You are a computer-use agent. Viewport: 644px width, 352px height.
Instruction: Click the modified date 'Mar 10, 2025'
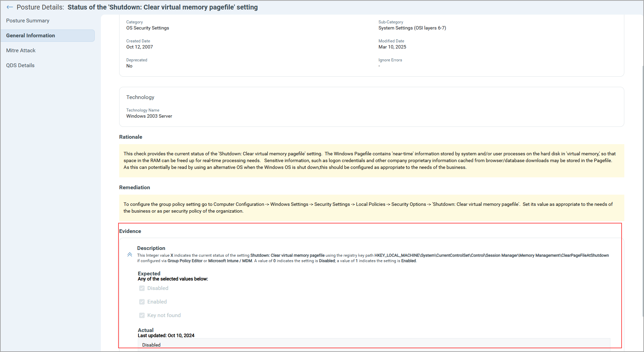point(392,47)
